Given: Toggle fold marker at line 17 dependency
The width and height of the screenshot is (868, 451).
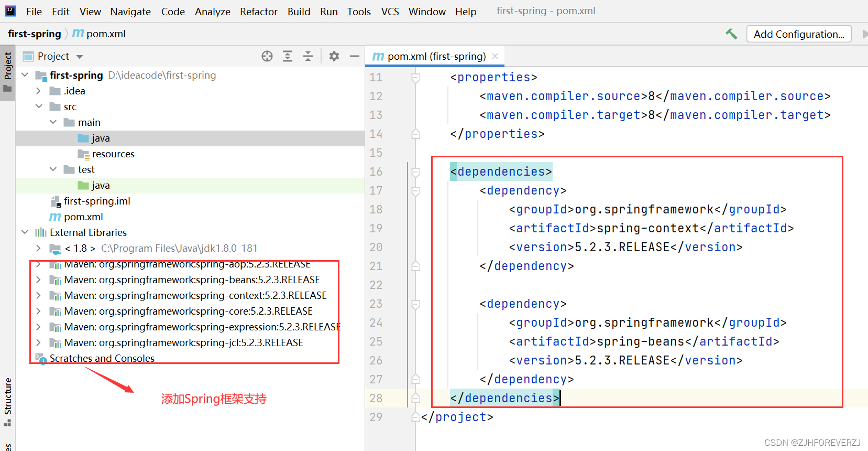Looking at the screenshot, I should [x=415, y=191].
